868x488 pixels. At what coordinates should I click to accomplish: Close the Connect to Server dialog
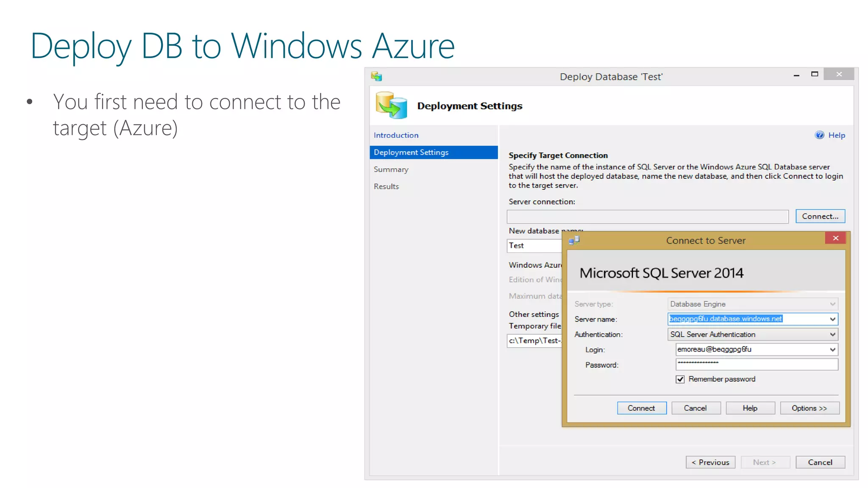[835, 238]
